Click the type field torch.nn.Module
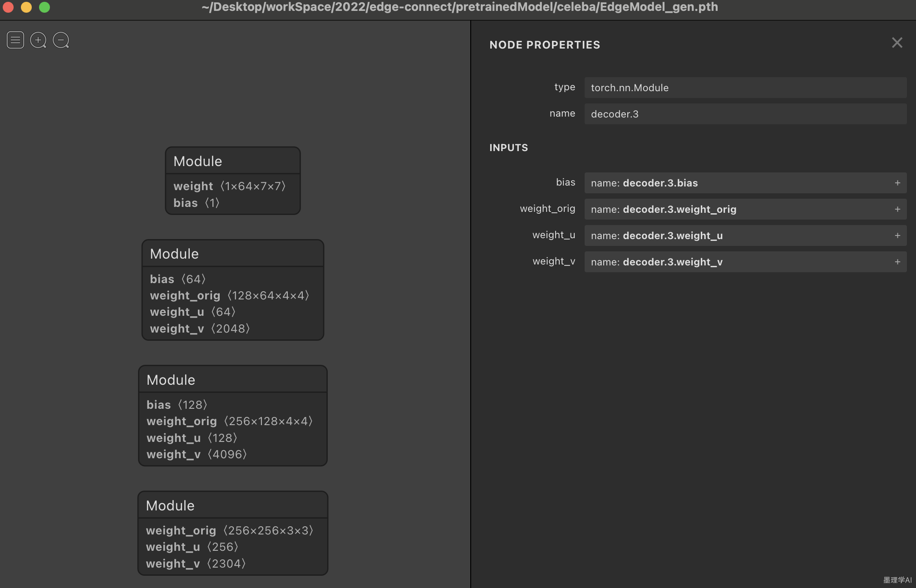Screen dimensions: 916x588 tap(745, 88)
